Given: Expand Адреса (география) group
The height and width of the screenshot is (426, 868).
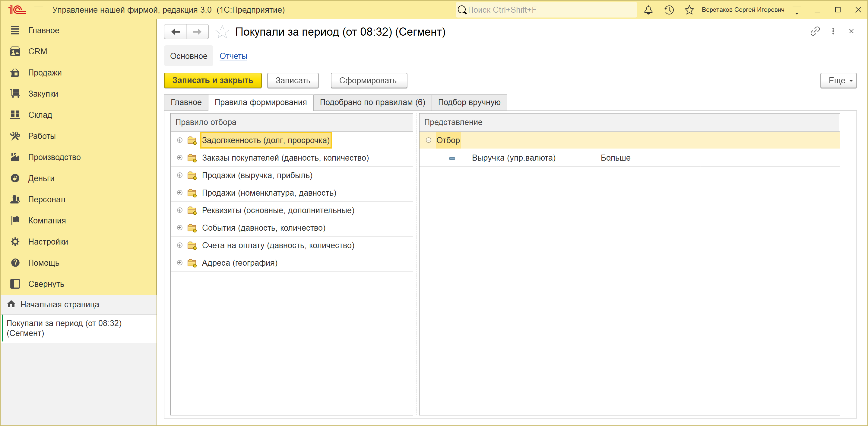Looking at the screenshot, I should coord(179,263).
